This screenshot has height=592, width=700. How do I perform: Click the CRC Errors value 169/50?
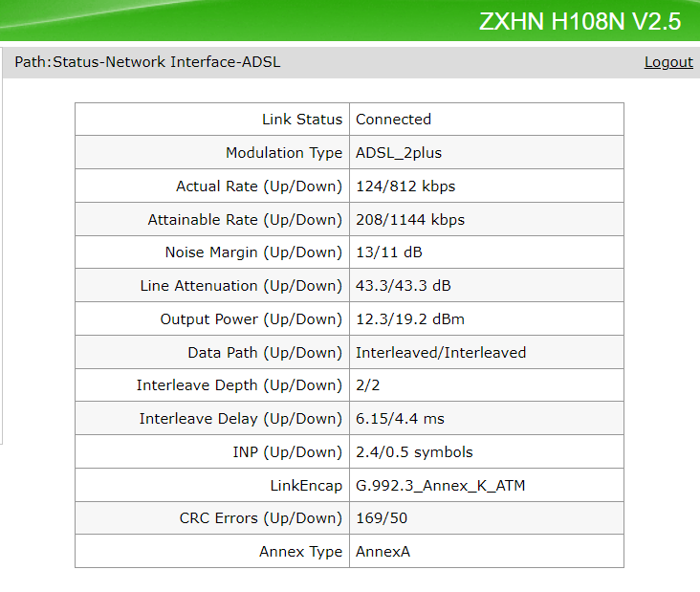pos(380,518)
